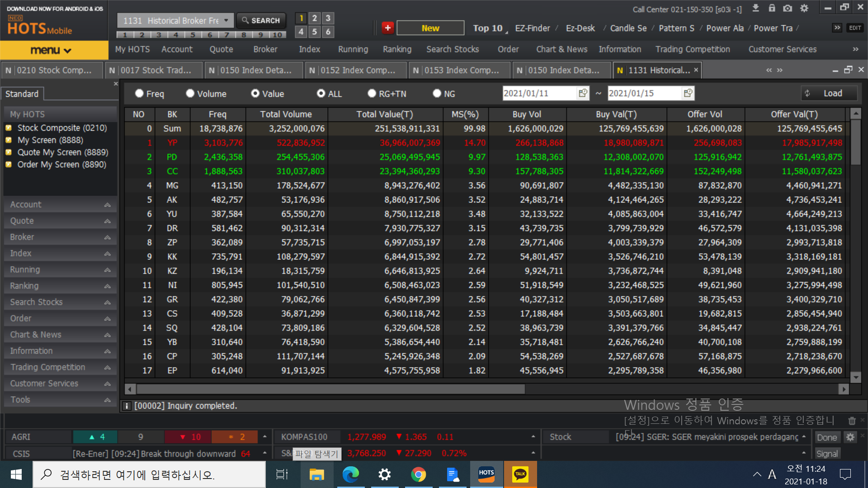Image resolution: width=868 pixels, height=488 pixels.
Task: Click the Load button
Action: click(829, 93)
